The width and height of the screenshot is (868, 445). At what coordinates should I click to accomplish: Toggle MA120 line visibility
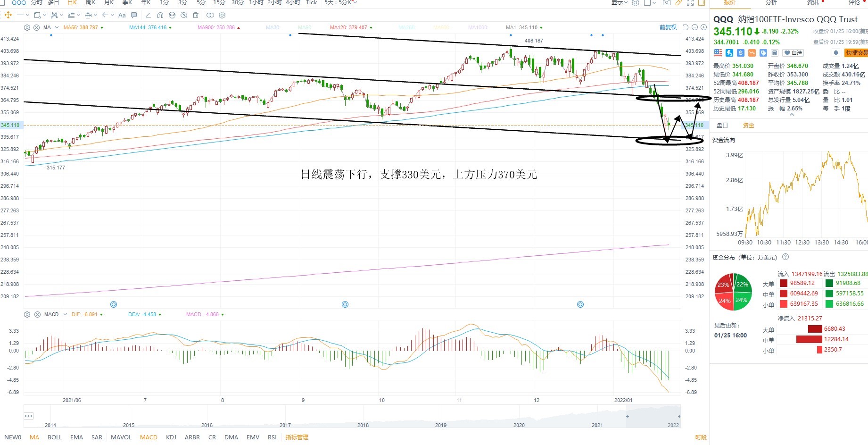click(351, 27)
